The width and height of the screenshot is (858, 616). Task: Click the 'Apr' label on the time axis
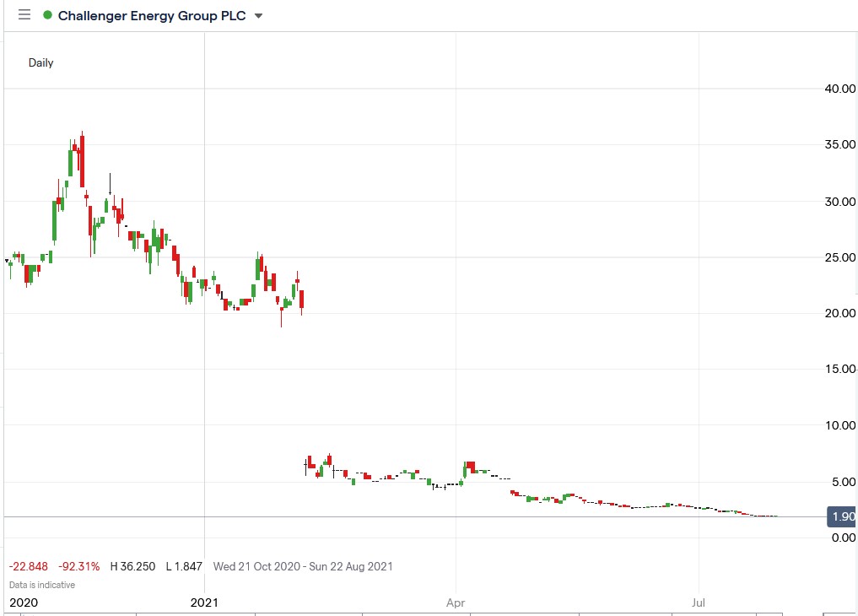(x=456, y=602)
